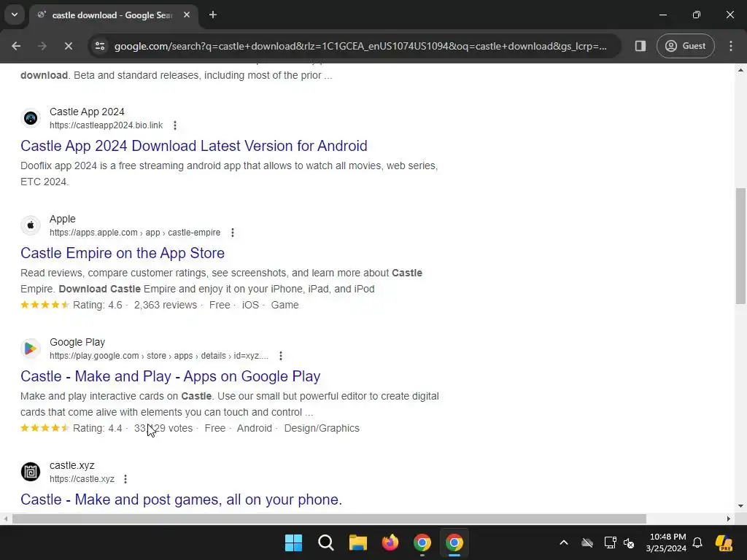The width and height of the screenshot is (747, 560).
Task: Click the castle.xyz site favicon
Action: coord(31,472)
